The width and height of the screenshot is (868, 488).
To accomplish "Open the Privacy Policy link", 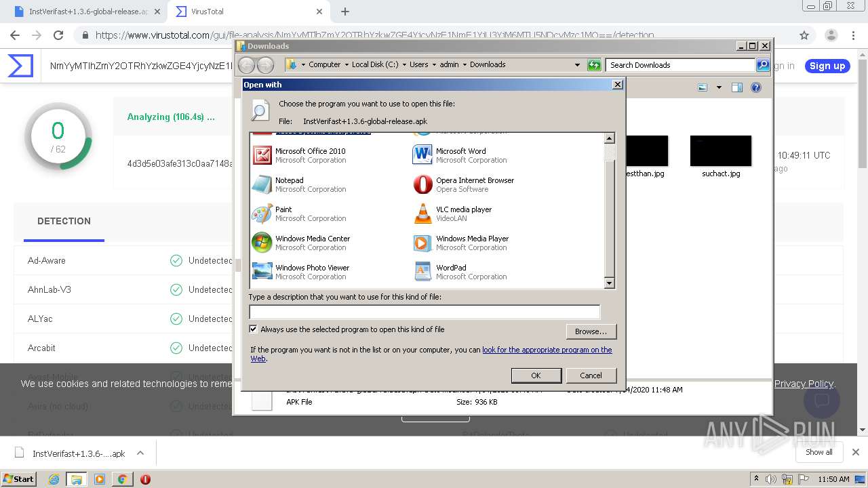I will click(x=804, y=384).
